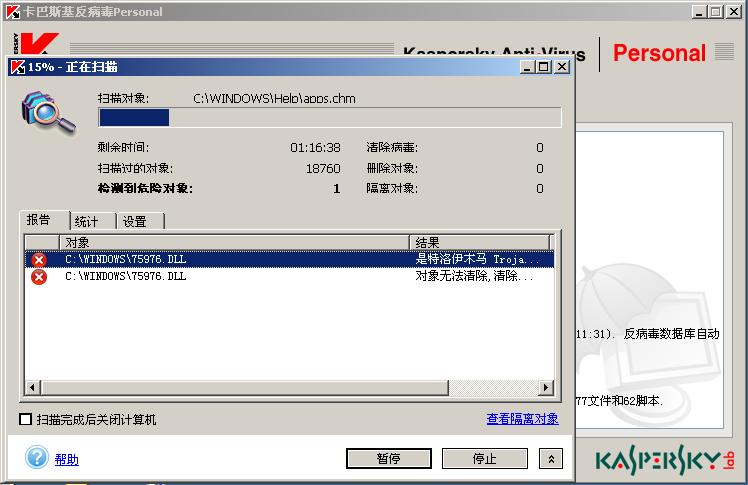Click the 清除病毒 label
The image size is (748, 485).
click(392, 148)
